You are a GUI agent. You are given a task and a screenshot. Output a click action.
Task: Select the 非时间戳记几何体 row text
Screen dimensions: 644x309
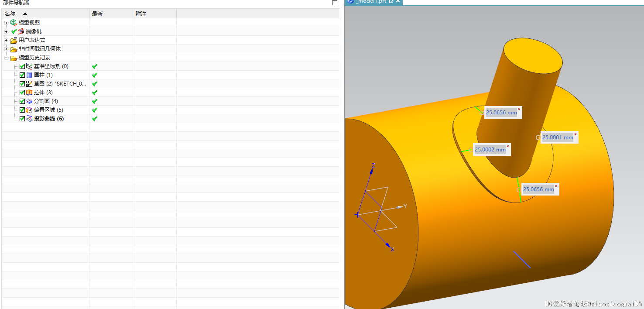coord(40,49)
